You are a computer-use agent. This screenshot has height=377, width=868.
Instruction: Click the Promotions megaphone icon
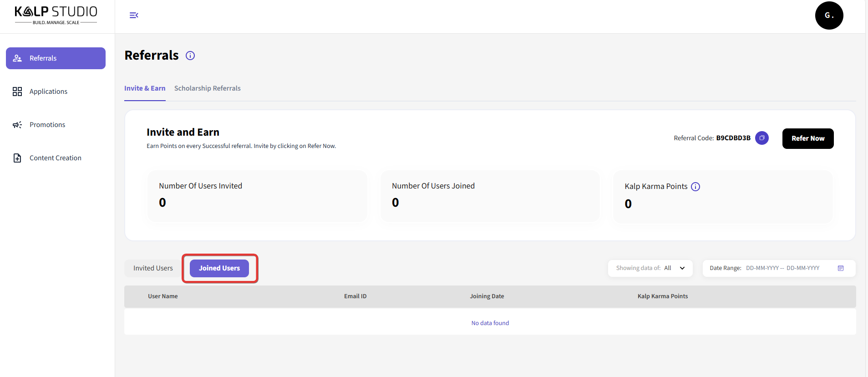click(17, 125)
